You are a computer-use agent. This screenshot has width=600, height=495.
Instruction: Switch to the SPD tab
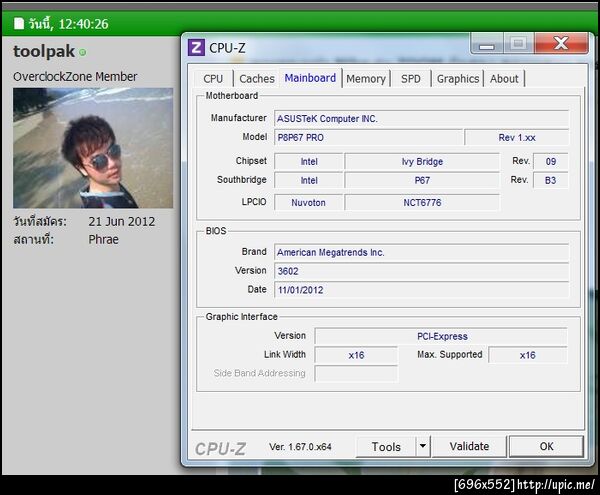click(411, 79)
